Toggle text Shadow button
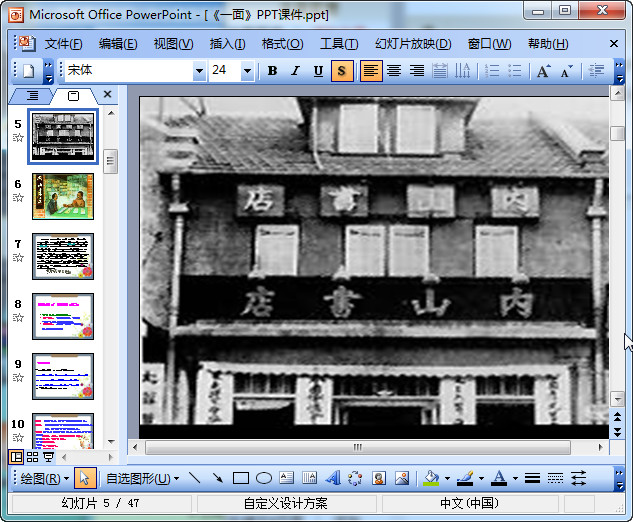This screenshot has width=633, height=522. click(x=342, y=71)
